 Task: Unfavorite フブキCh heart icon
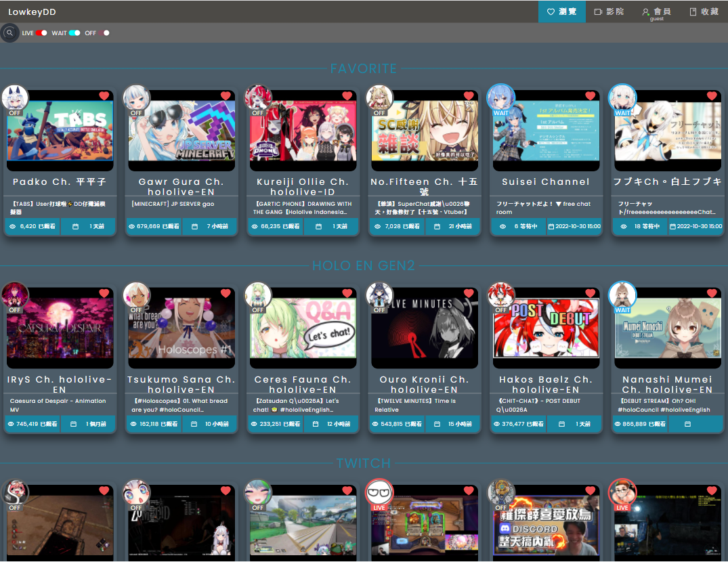coord(712,95)
